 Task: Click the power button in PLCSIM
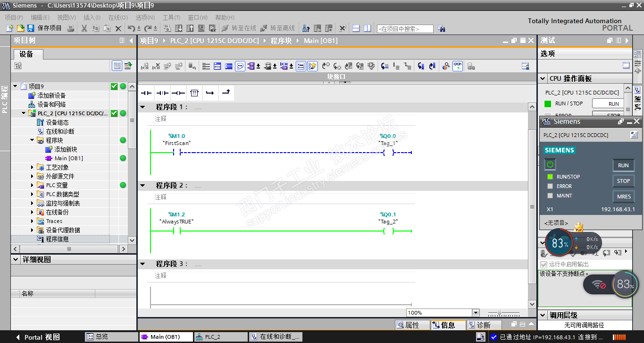point(550,164)
